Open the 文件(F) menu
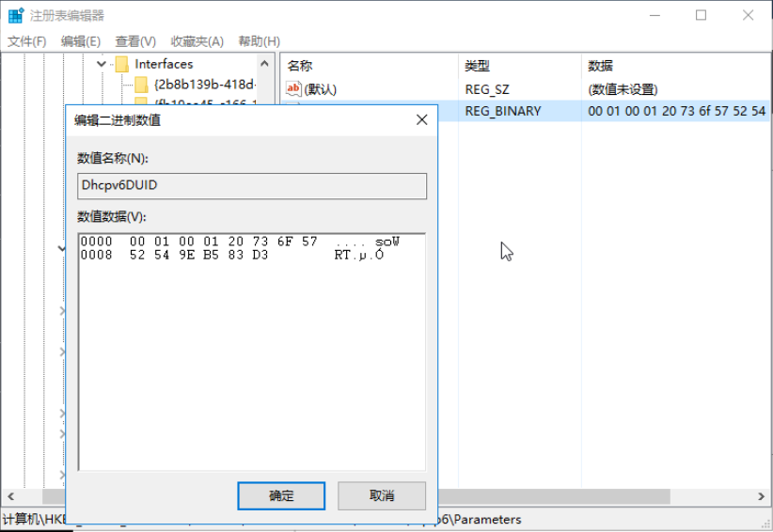This screenshot has height=532, width=773. [26, 41]
